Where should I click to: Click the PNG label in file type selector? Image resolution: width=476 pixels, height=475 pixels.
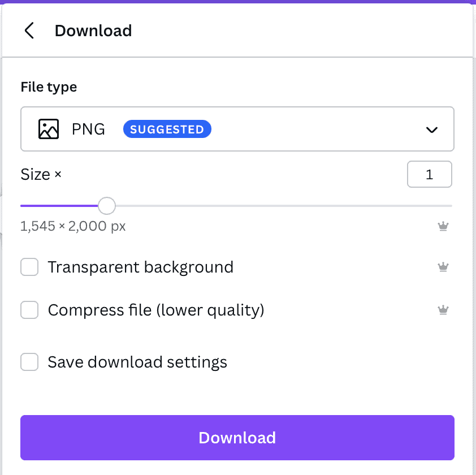click(x=88, y=129)
